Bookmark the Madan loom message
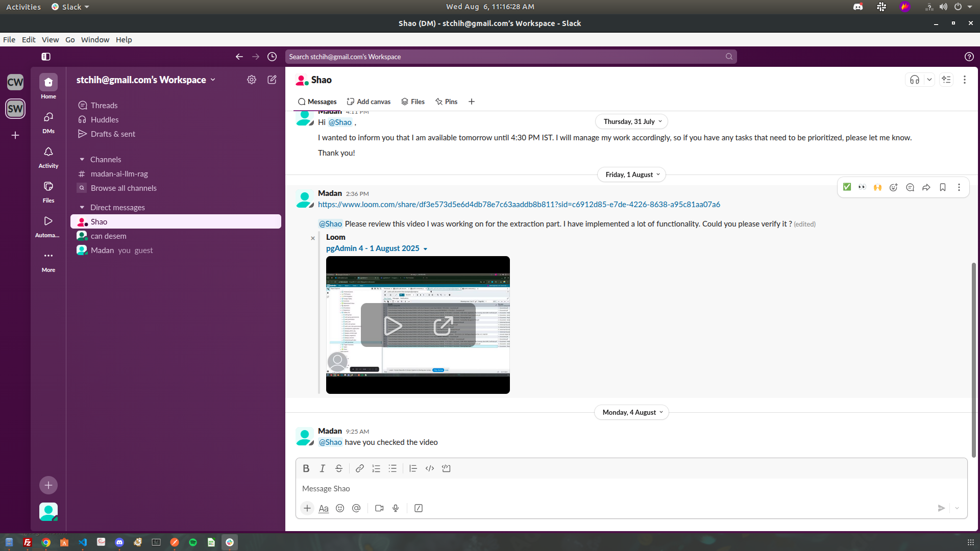The width and height of the screenshot is (980, 551). pyautogui.click(x=943, y=187)
